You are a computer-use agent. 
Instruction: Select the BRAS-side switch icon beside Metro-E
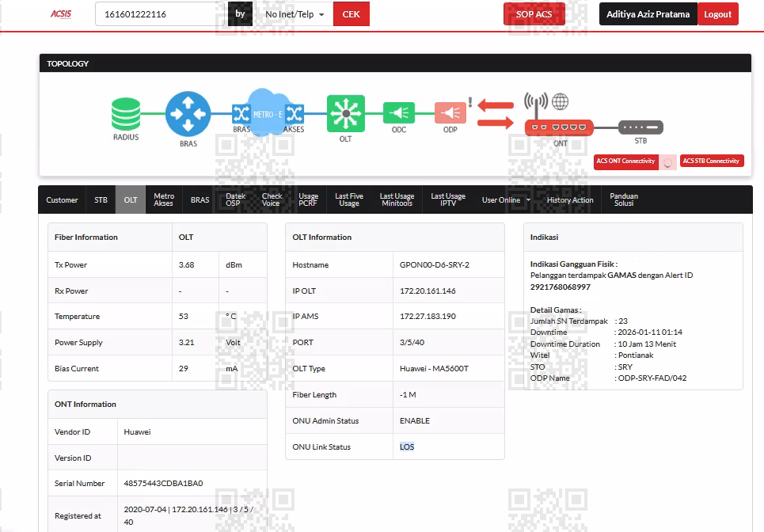(241, 114)
